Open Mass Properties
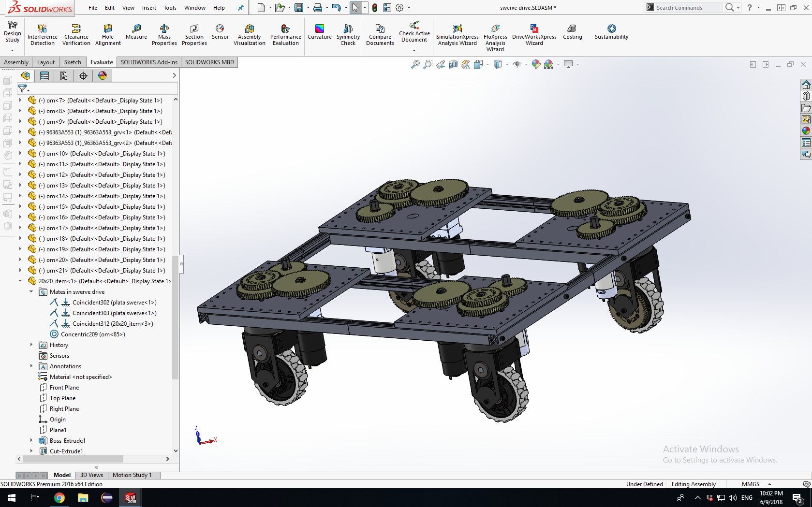 164,35
